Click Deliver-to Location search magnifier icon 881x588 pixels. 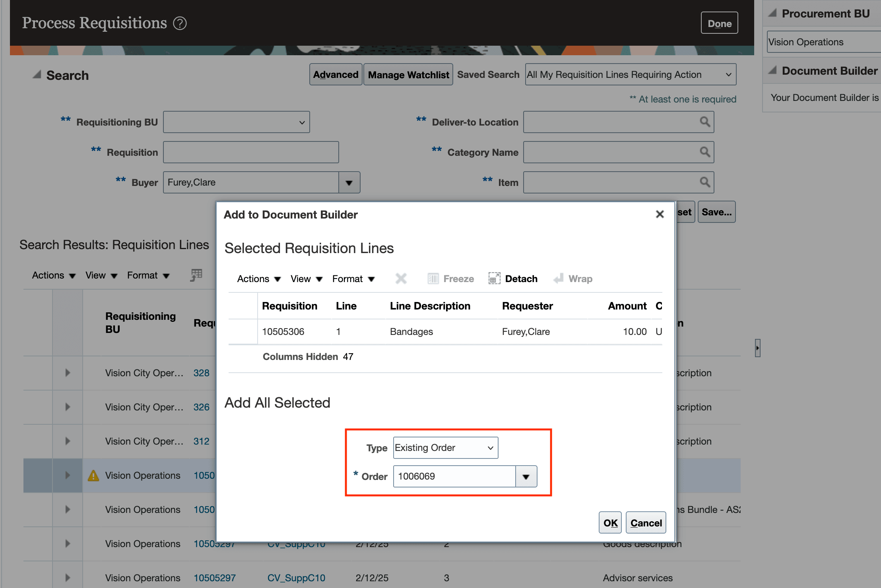click(x=704, y=122)
